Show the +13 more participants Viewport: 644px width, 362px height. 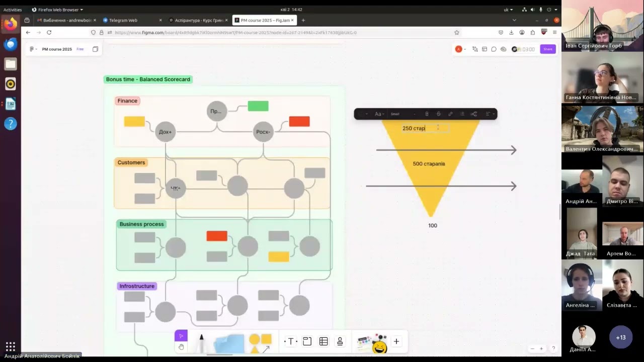coord(621,337)
